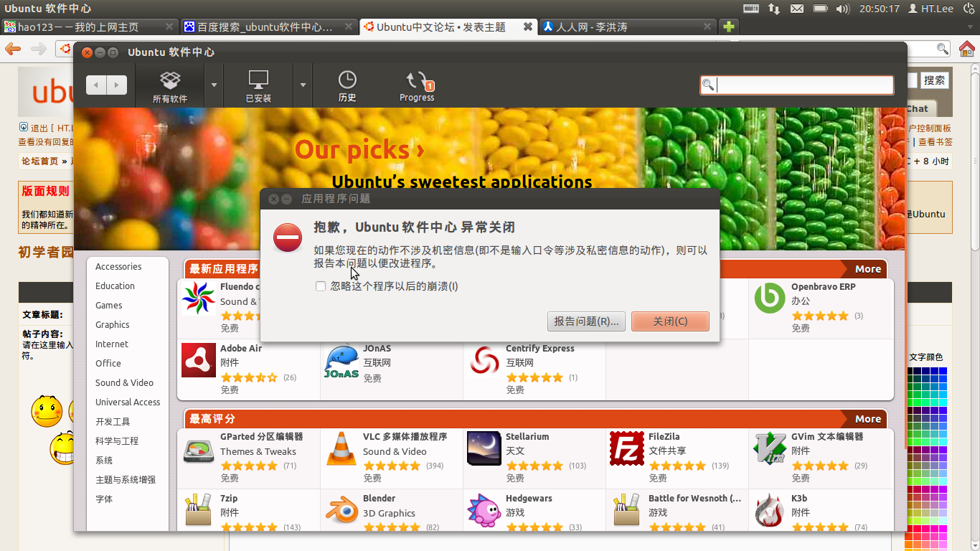Open the VLC media player cone icon
Viewport: 980px width, 551px height.
(x=341, y=448)
